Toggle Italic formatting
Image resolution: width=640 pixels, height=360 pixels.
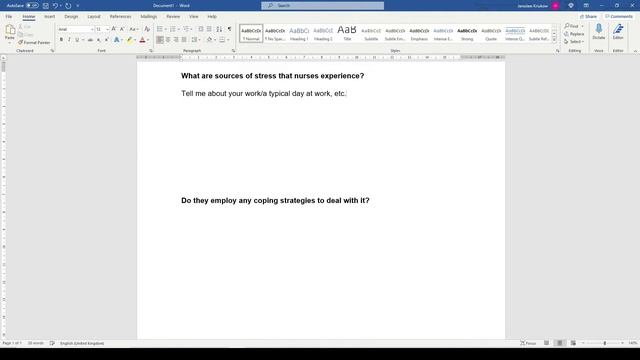tap(69, 40)
